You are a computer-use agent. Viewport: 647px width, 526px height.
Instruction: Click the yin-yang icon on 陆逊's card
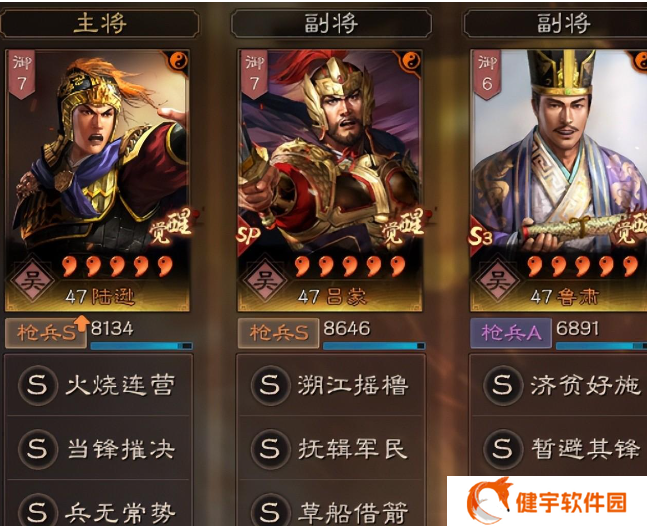tap(178, 62)
